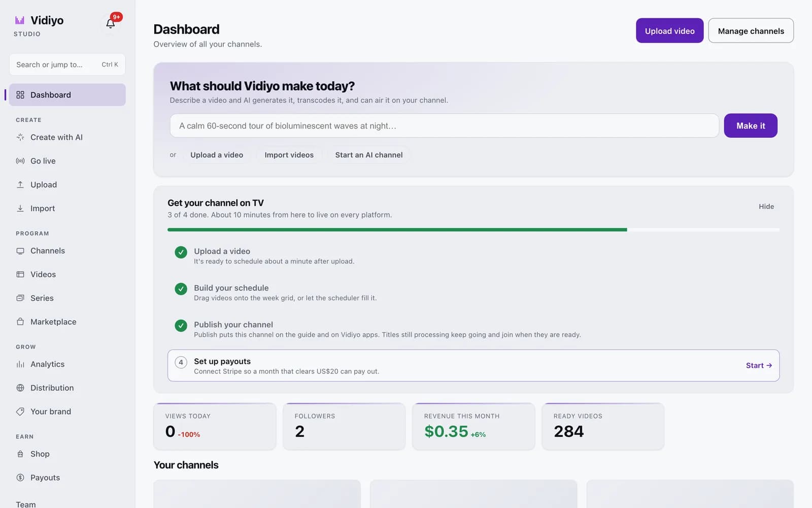Open Dashboard in the sidebar
812x508 pixels.
pos(67,95)
